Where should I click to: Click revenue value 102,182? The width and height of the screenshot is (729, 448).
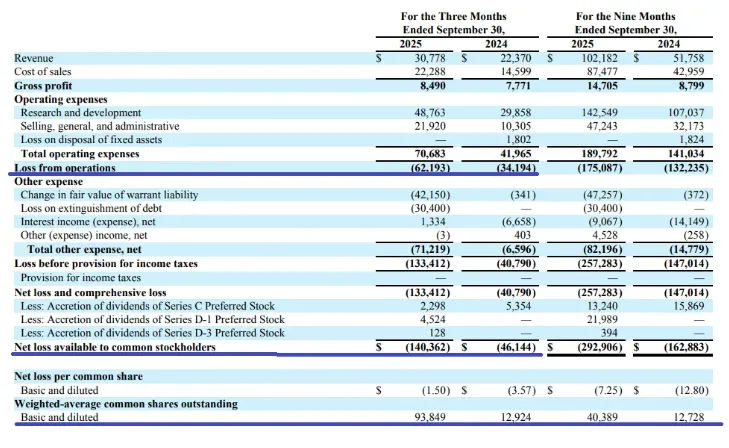[600, 58]
